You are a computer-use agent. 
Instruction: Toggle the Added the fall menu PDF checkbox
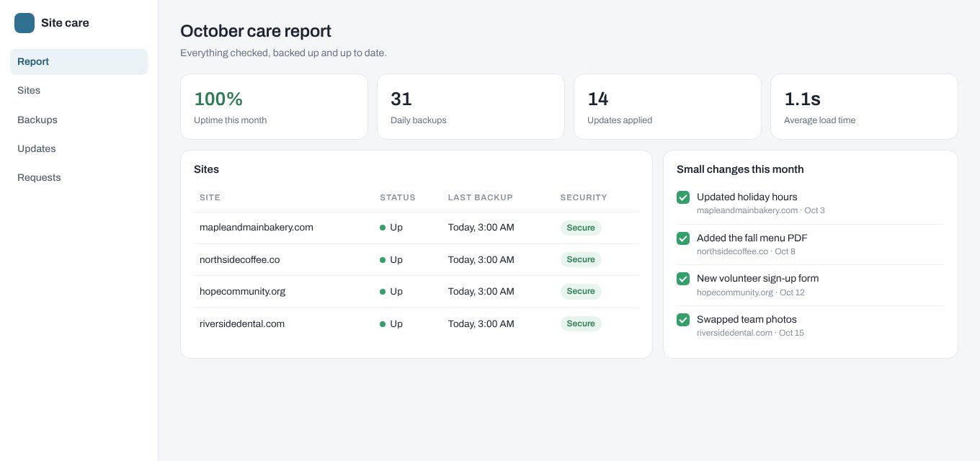tap(683, 238)
